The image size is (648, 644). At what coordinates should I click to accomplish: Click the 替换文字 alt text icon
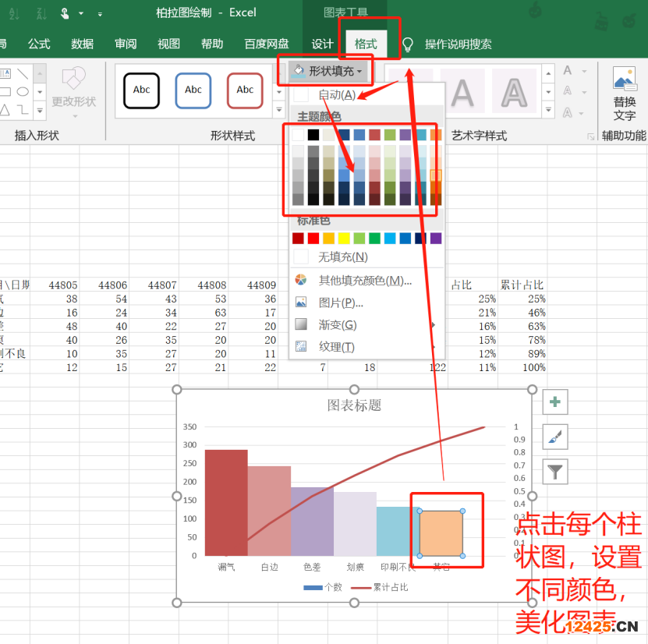(x=624, y=80)
